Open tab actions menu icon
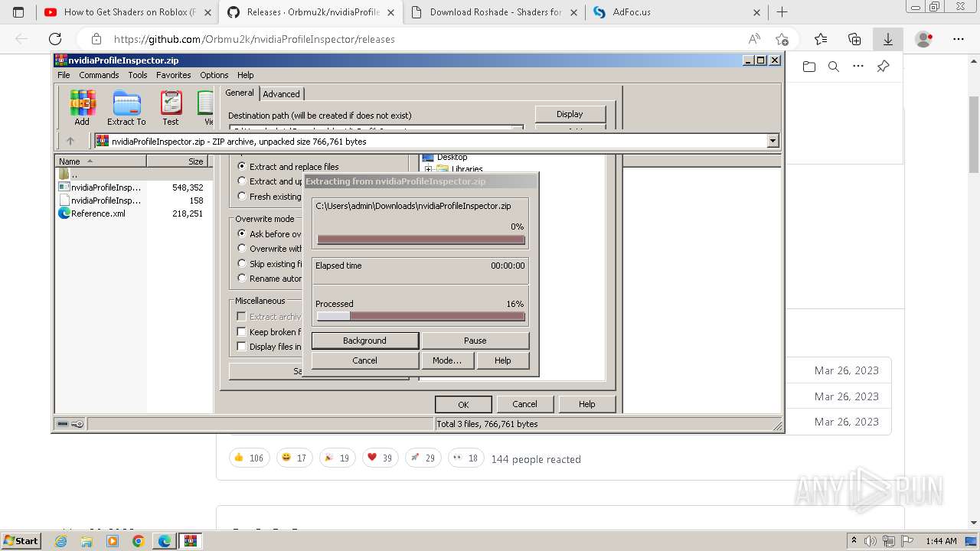 tap(18, 12)
